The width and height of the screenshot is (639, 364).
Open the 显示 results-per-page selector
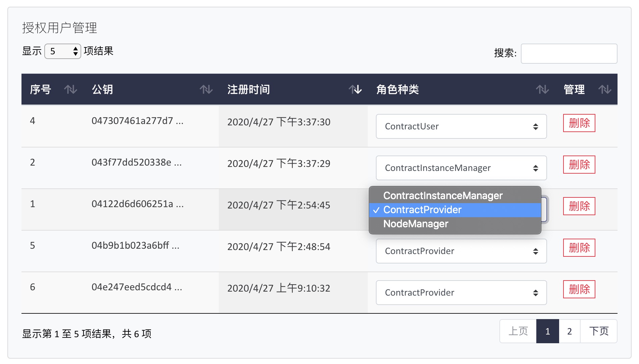pyautogui.click(x=63, y=51)
